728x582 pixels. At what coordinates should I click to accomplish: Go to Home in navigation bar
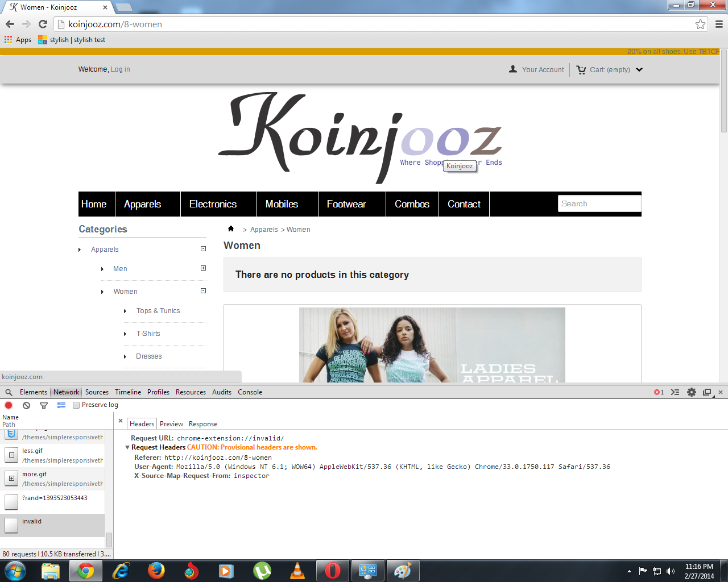pos(94,204)
